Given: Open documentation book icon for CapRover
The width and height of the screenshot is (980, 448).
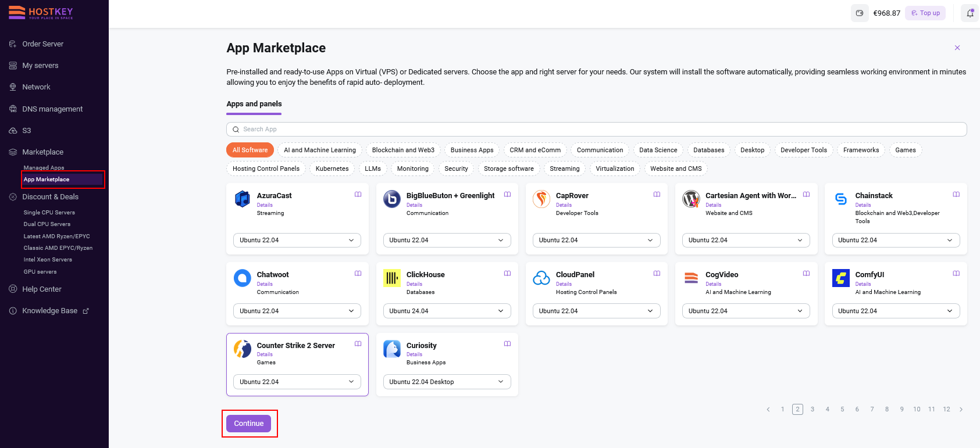Looking at the screenshot, I should click(657, 195).
